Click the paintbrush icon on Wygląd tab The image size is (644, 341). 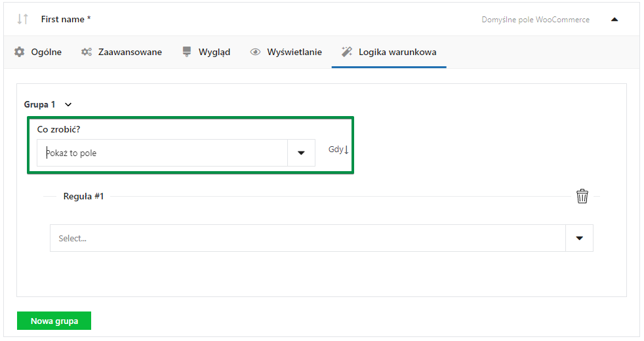click(x=188, y=52)
